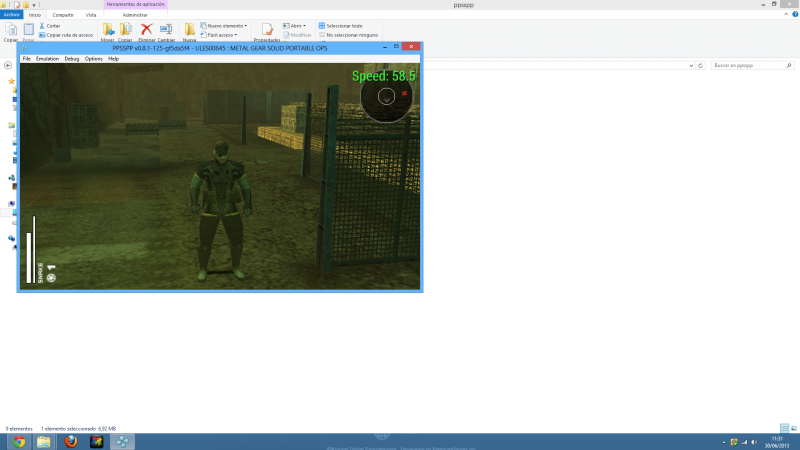
Task: Switch Explorer to details view icon
Action: tap(784, 429)
